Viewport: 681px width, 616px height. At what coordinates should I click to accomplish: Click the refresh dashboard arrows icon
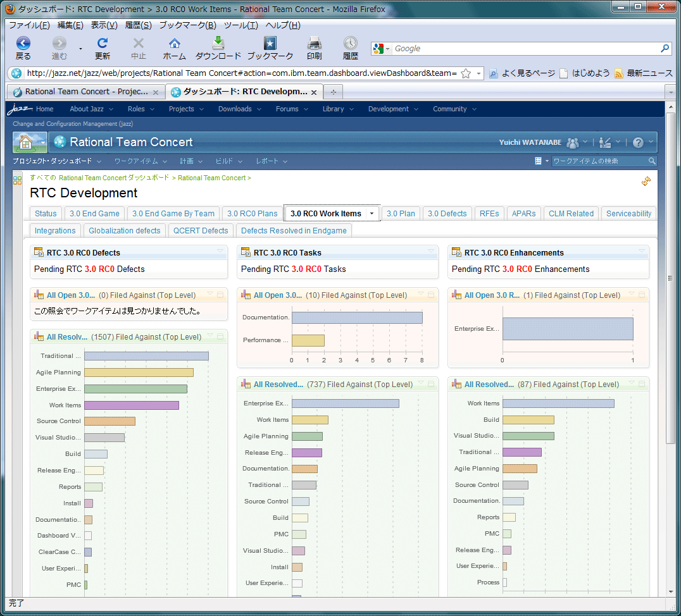646,181
